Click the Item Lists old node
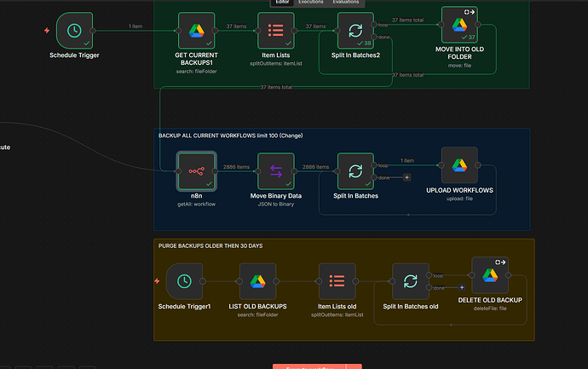588x369 pixels. (337, 280)
